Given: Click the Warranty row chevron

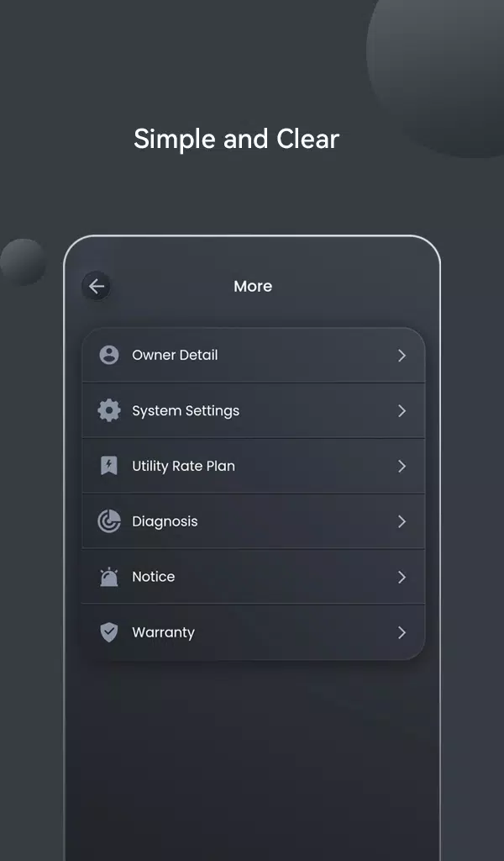Looking at the screenshot, I should coord(402,632).
